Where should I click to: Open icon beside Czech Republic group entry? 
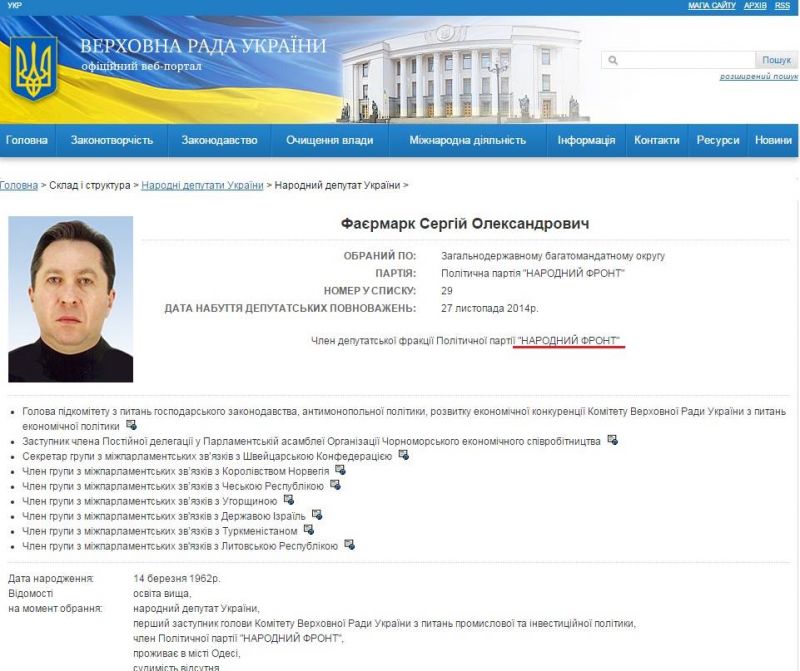pyautogui.click(x=335, y=485)
